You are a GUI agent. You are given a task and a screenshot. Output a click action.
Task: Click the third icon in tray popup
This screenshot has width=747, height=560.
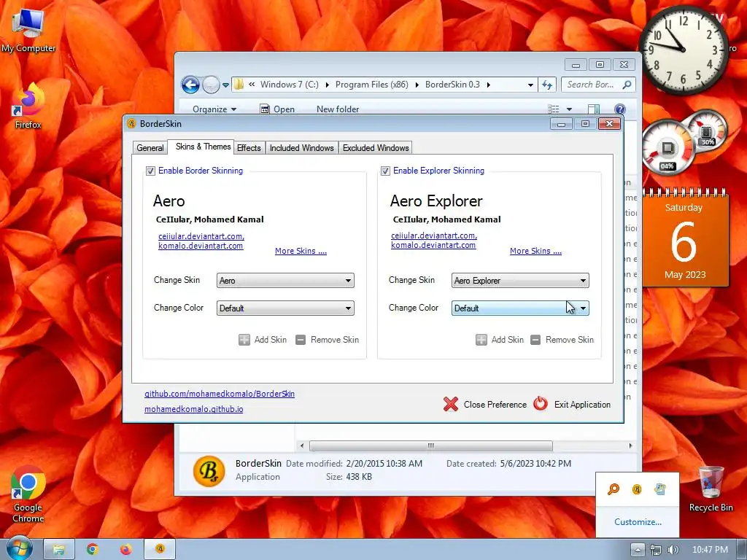660,489
